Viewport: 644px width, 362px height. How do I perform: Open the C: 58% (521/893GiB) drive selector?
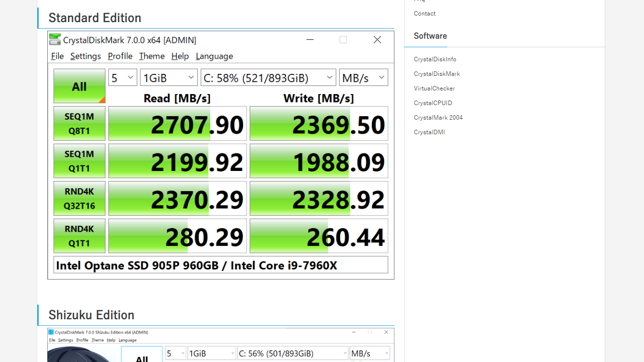click(x=268, y=77)
